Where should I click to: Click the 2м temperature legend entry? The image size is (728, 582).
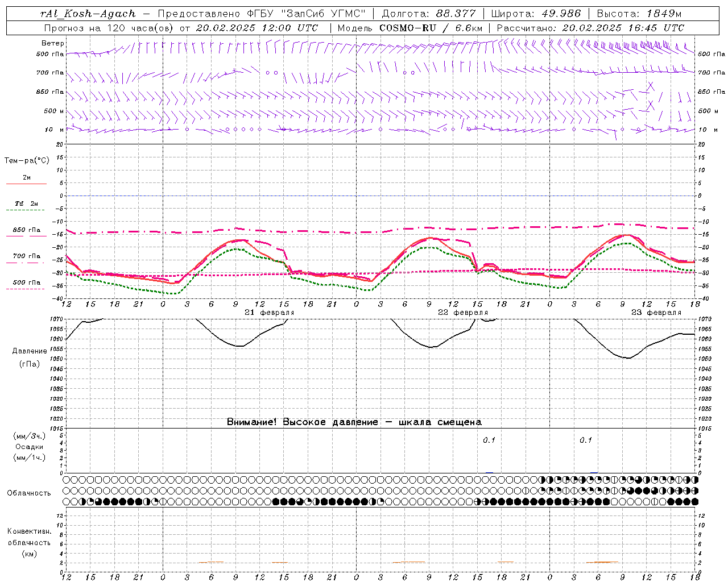coord(27,178)
